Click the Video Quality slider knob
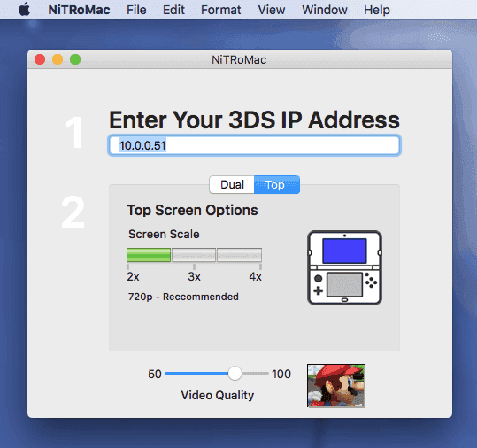477x448 pixels. point(235,373)
